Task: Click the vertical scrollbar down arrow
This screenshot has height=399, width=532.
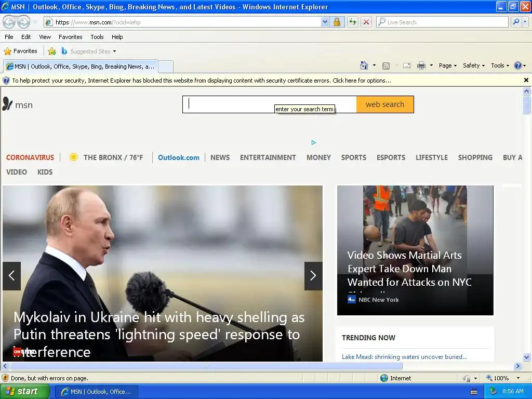Action: pos(526,357)
